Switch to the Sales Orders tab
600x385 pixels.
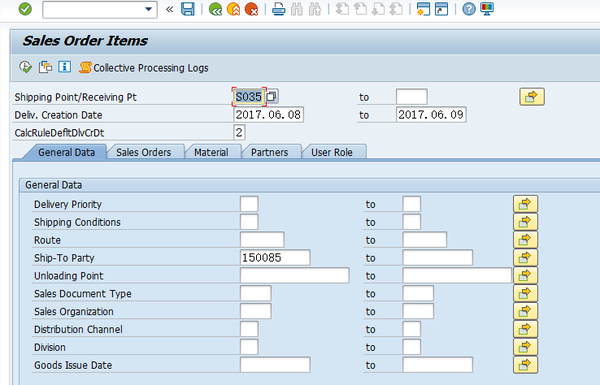pos(143,152)
